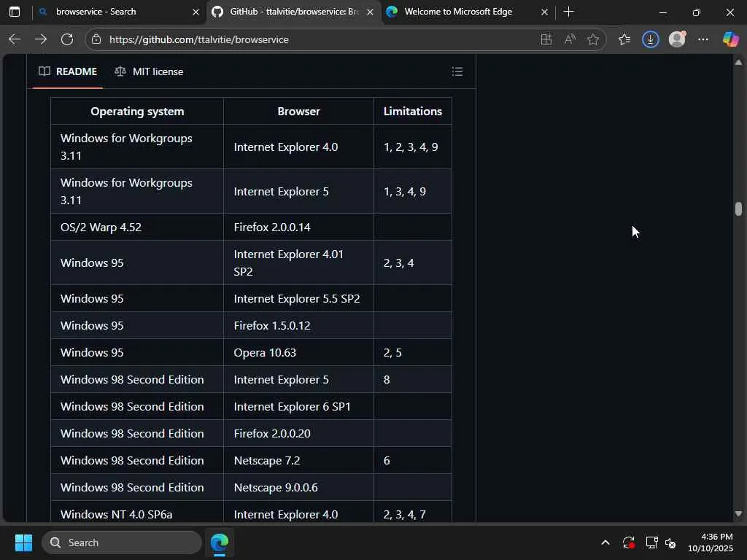Click the Netscape 7.2 cell
The image size is (747, 560).
tap(298, 461)
